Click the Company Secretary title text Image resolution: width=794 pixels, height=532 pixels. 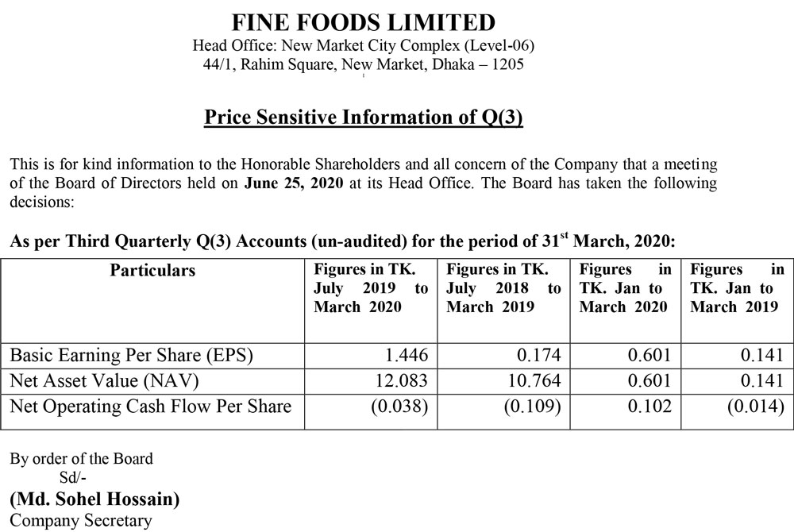coord(80,521)
